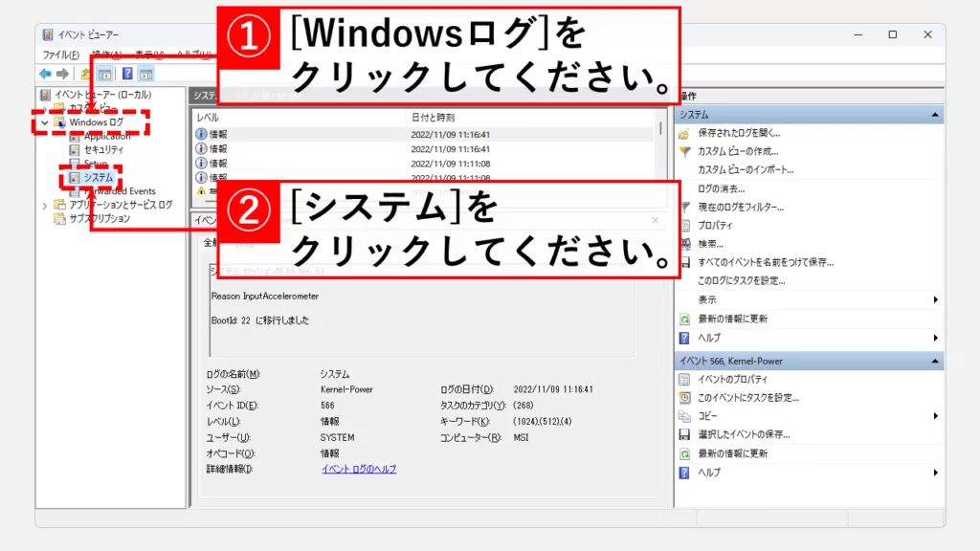Click user value SYSTEM
The width and height of the screenshot is (980, 551).
coord(337,437)
